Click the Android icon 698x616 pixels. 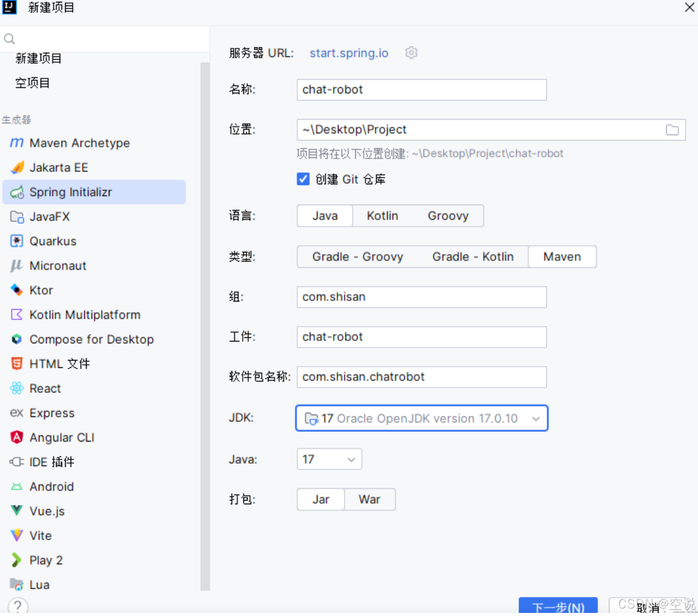(x=17, y=486)
